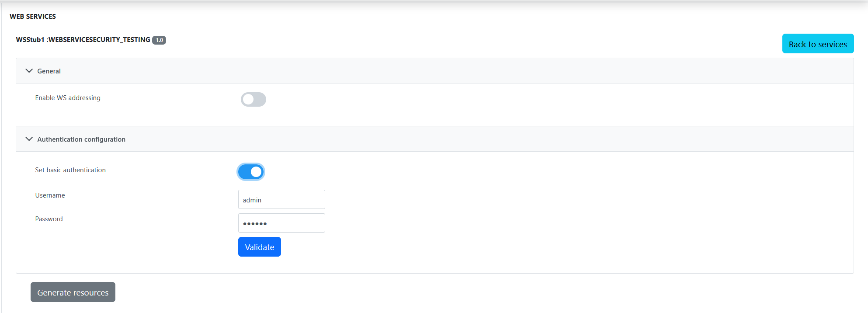Select the Authentication configuration title
The height and width of the screenshot is (313, 868).
coord(81,139)
